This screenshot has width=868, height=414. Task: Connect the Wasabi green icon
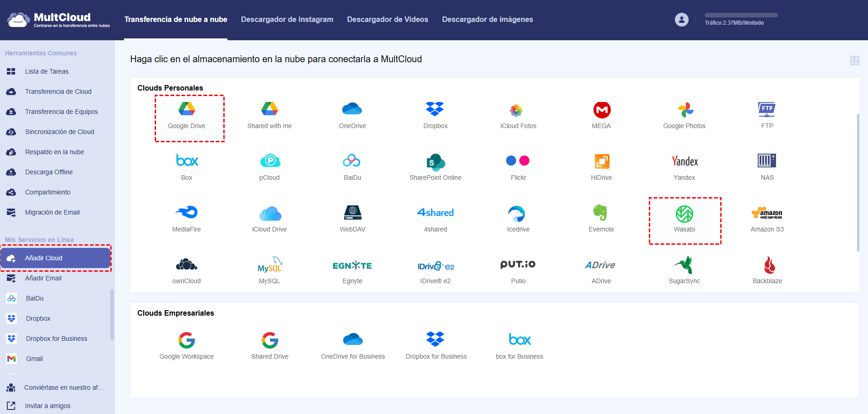point(685,214)
